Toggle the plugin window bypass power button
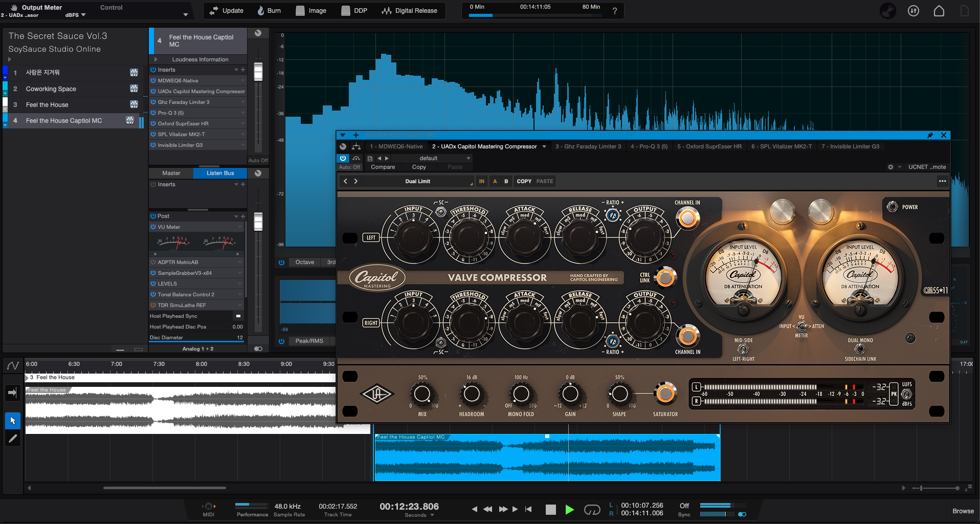Screen dimensions: 980x524 (x=343, y=158)
